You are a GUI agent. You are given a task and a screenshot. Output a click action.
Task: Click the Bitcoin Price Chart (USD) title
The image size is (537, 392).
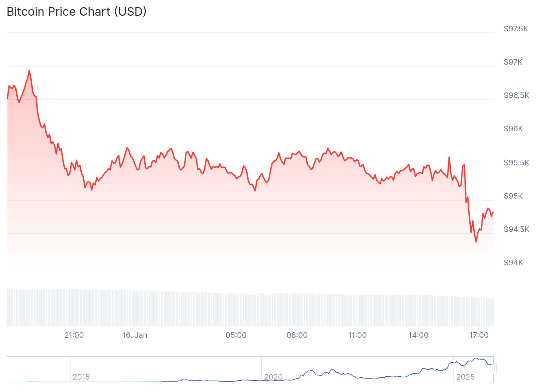point(76,12)
